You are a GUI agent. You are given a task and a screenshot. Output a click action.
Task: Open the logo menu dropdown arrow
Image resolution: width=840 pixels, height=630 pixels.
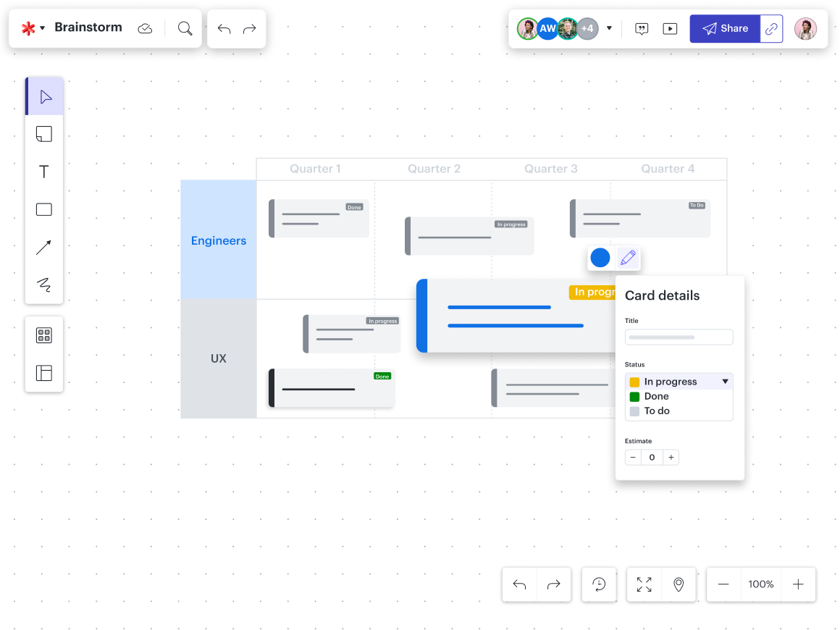[43, 28]
